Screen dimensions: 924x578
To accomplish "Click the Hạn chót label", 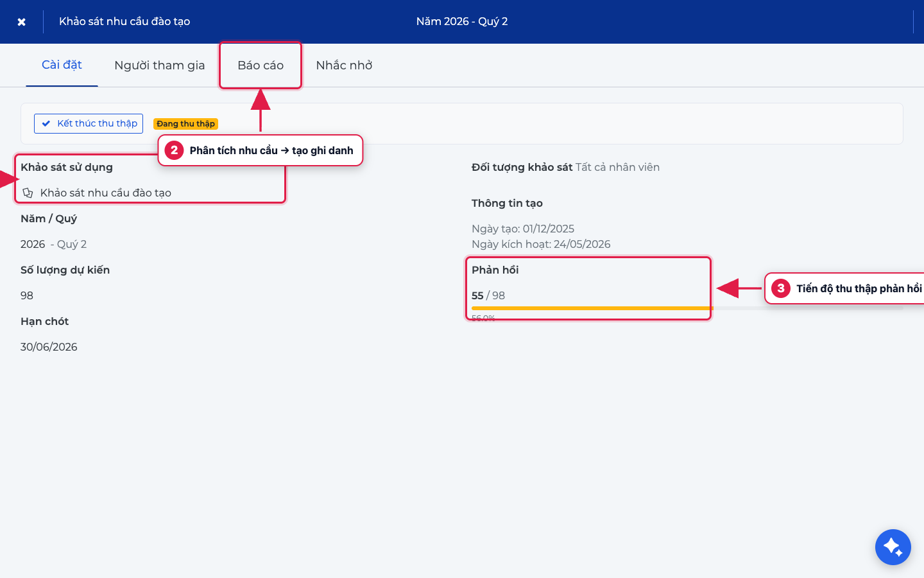I will coord(44,321).
